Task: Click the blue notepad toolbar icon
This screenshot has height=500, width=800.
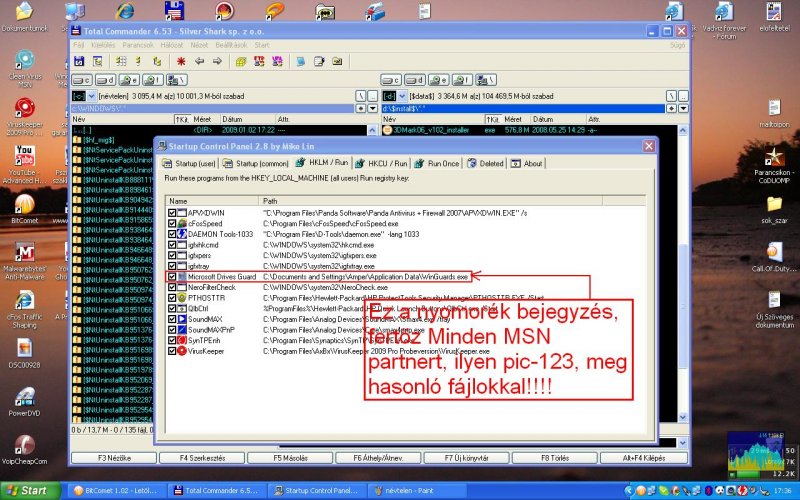Action: (301, 62)
